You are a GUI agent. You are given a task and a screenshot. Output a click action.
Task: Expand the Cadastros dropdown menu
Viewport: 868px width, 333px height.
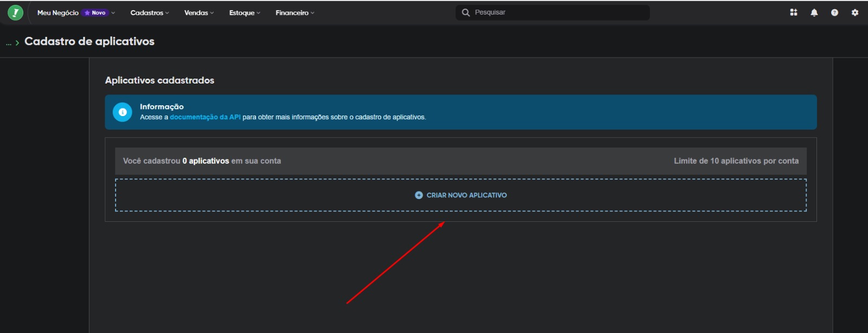(150, 12)
